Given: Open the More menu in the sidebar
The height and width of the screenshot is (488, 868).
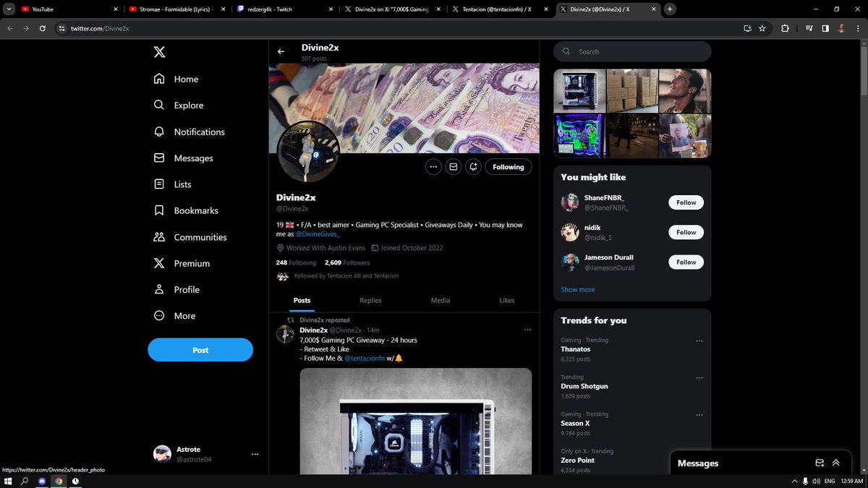Looking at the screenshot, I should [175, 316].
